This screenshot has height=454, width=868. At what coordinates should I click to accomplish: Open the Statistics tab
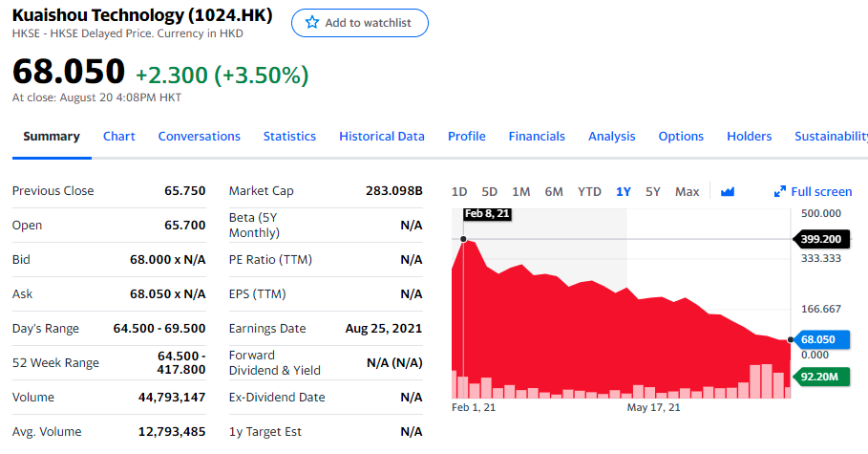289,137
